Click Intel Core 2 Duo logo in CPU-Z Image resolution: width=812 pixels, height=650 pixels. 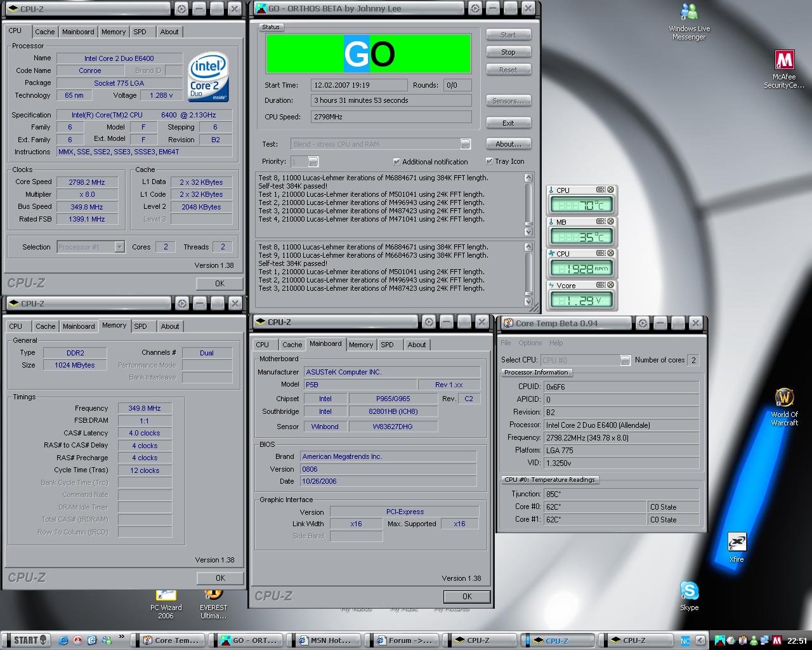pyautogui.click(x=208, y=77)
